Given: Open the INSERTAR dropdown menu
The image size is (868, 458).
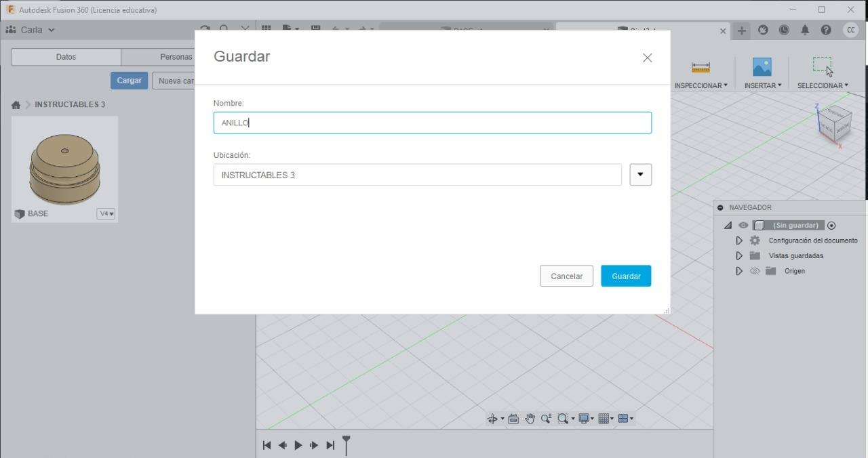Looking at the screenshot, I should [763, 85].
